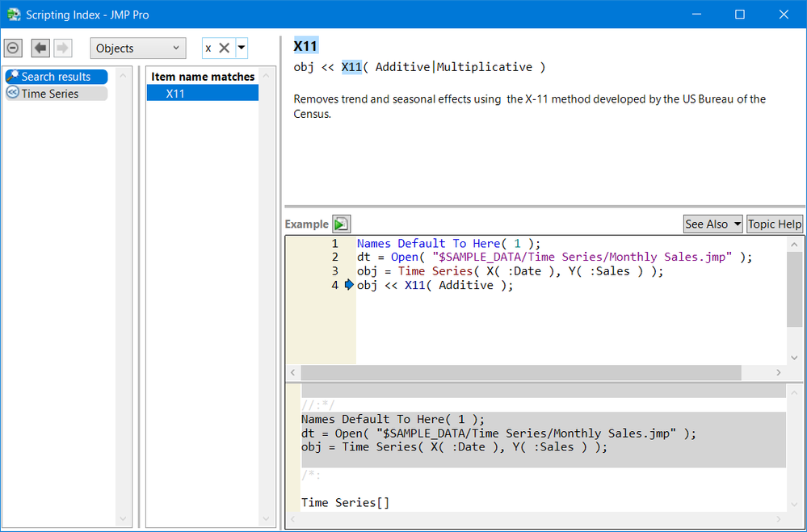Click the collapse (minus) icon in toolbar
The height and width of the screenshot is (532, 807).
(13, 48)
